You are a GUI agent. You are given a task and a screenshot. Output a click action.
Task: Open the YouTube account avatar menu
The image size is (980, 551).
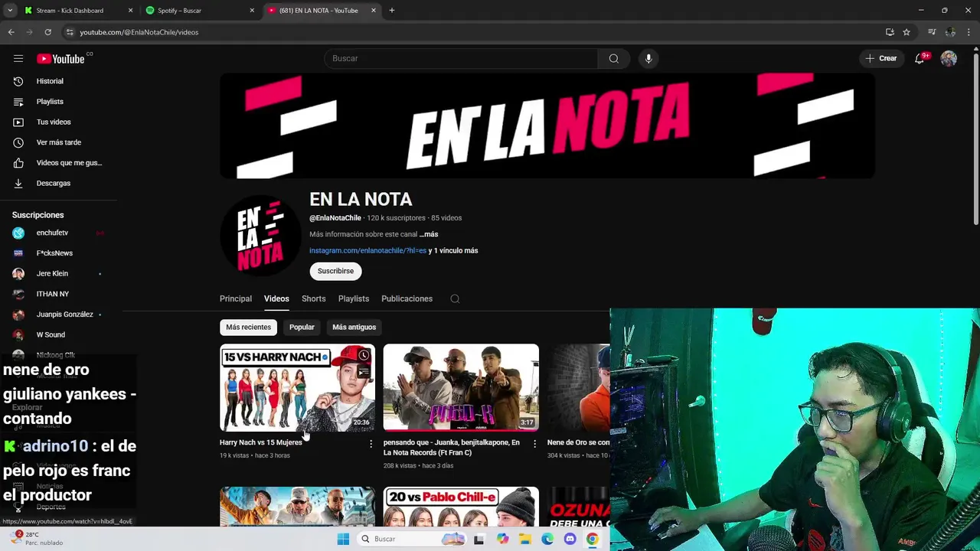coord(949,59)
